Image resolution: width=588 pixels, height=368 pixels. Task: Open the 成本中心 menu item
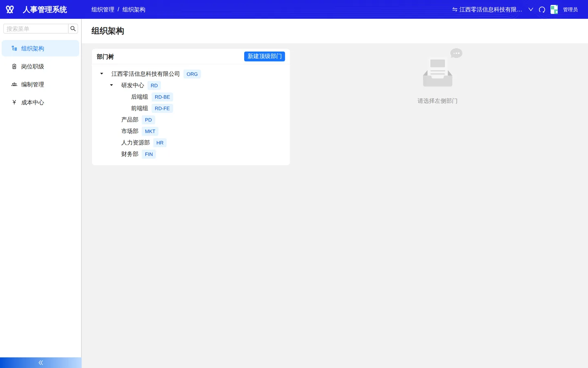point(40,102)
